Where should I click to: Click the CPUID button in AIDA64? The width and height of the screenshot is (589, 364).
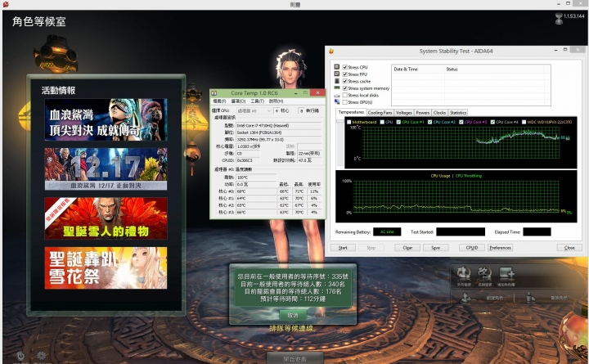click(472, 248)
